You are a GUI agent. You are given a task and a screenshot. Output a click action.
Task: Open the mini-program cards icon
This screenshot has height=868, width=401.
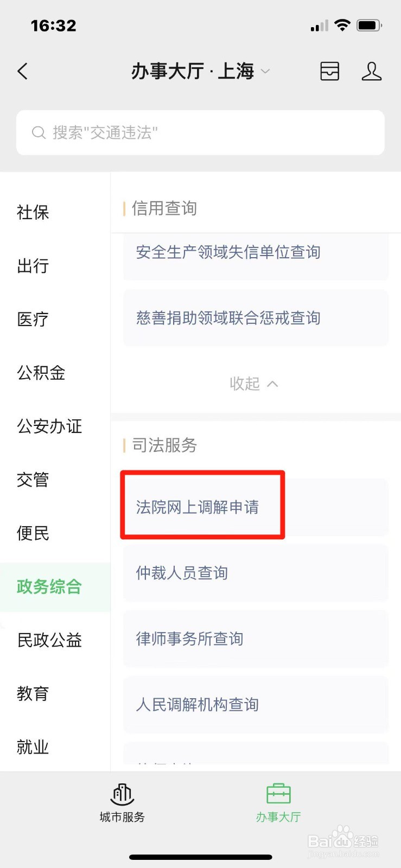pyautogui.click(x=329, y=71)
